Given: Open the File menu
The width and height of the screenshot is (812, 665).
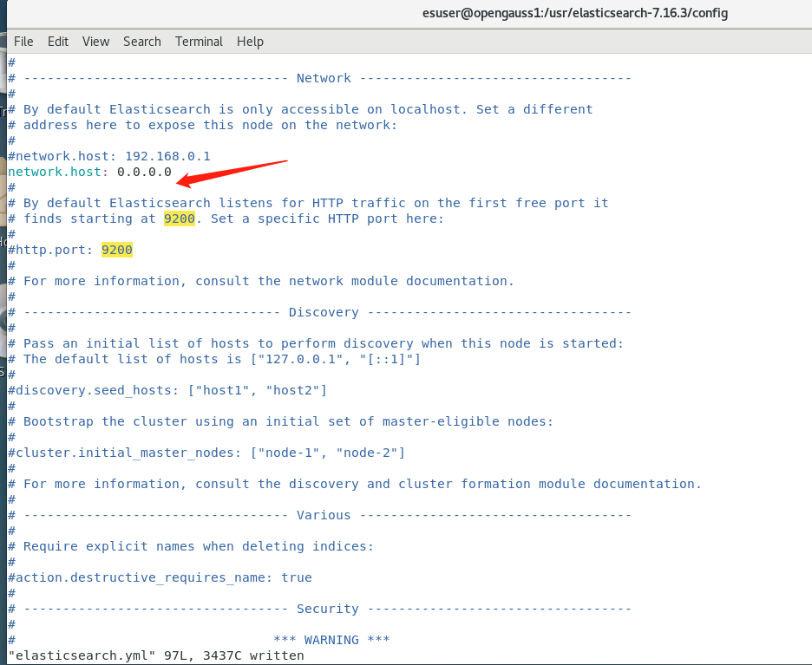Looking at the screenshot, I should tap(23, 42).
